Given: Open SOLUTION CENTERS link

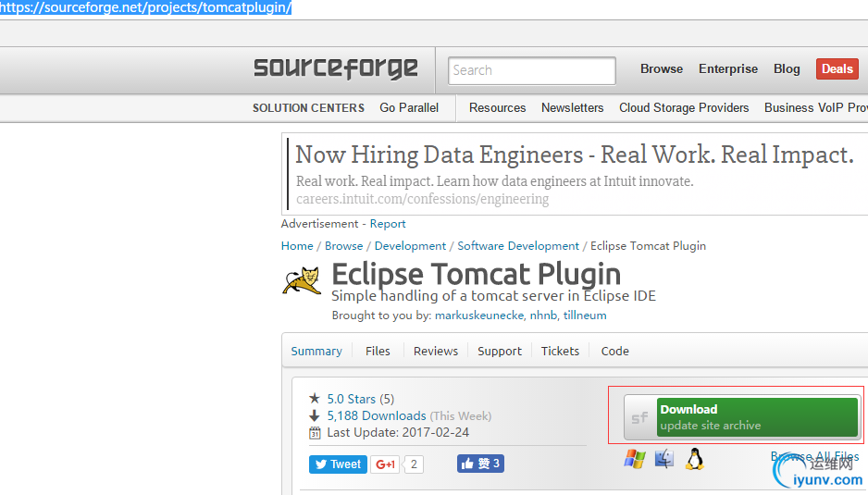Looking at the screenshot, I should click(x=308, y=108).
